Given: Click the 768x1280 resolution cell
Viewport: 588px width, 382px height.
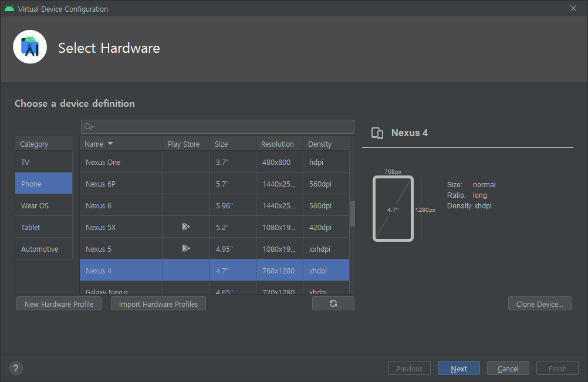Looking at the screenshot, I should pos(279,271).
